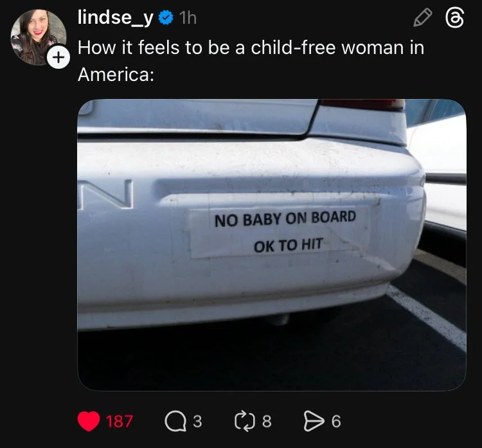View the 187 likes count

[x=120, y=421]
